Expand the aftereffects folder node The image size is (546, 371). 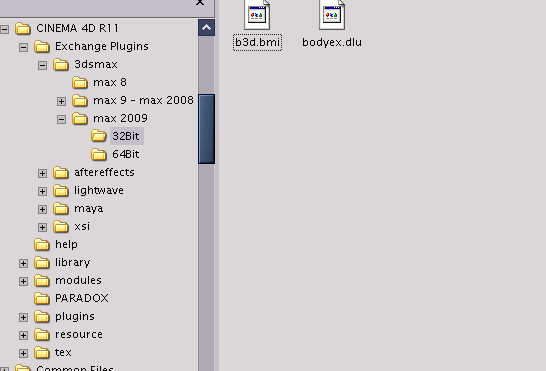pyautogui.click(x=42, y=173)
